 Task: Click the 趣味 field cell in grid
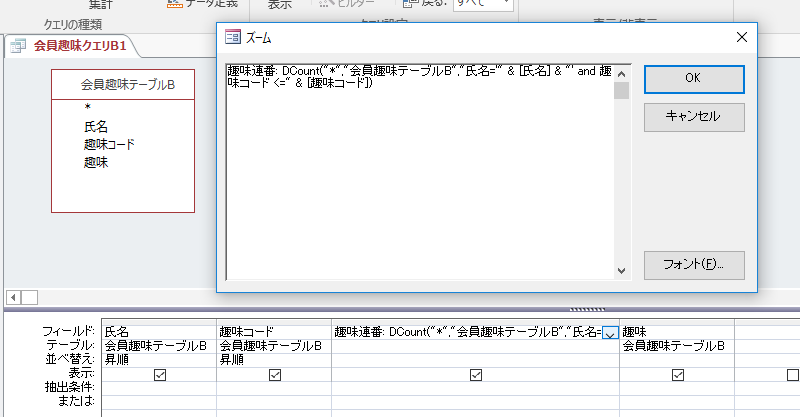click(x=677, y=332)
